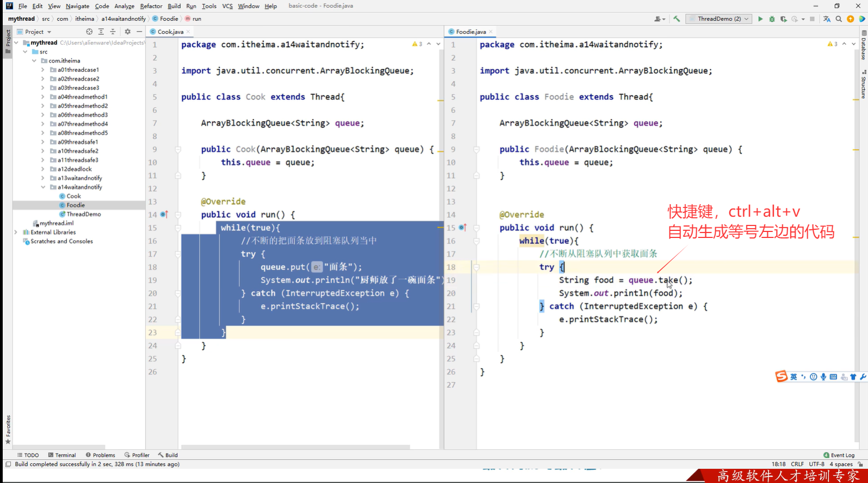Image resolution: width=868 pixels, height=483 pixels.
Task: Click the run method breadcrumb
Action: [193, 19]
